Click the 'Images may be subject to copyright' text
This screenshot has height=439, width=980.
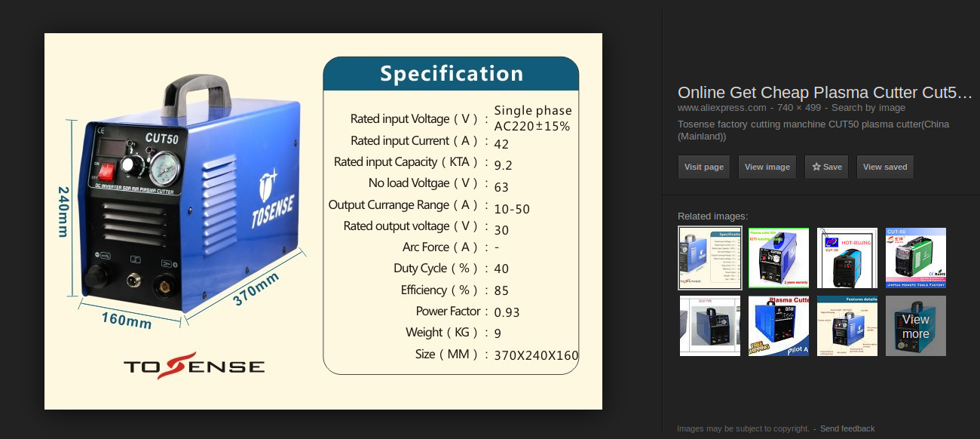743,428
